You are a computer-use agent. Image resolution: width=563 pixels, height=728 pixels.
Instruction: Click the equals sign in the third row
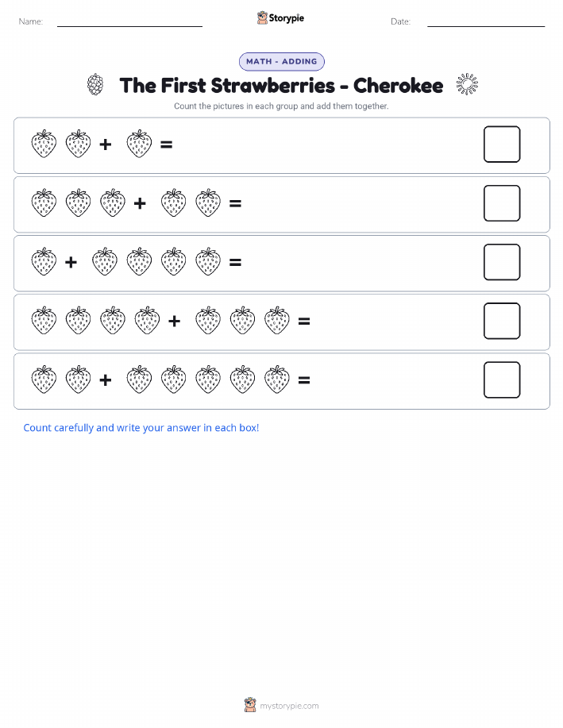click(x=236, y=262)
